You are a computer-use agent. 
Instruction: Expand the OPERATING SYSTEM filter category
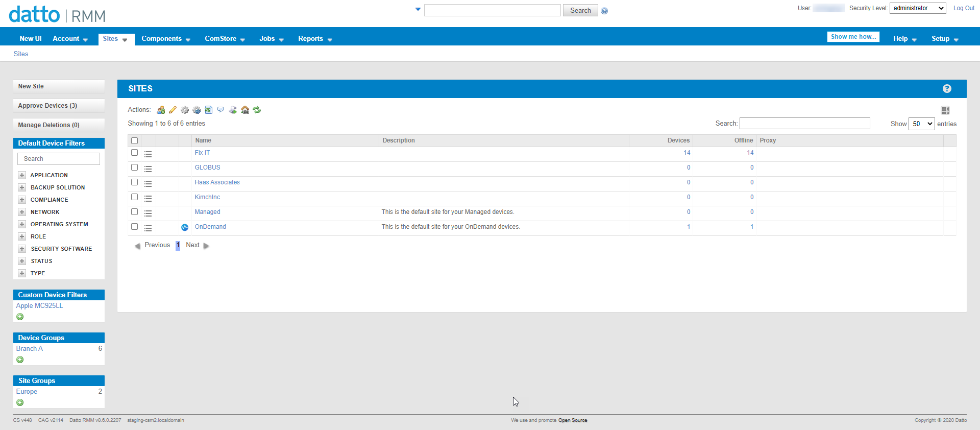click(22, 224)
